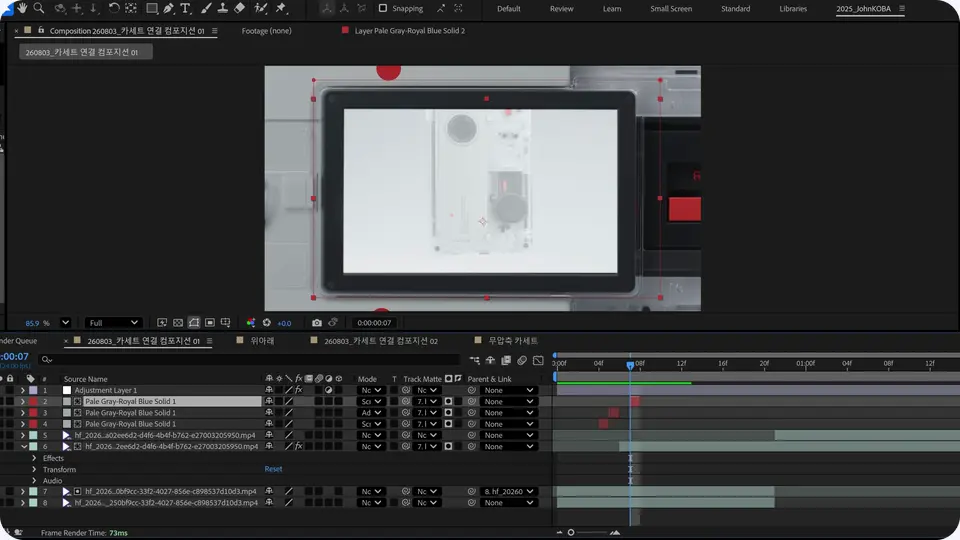The height and width of the screenshot is (540, 960).
Task: Select the Eraser tool
Action: [x=239, y=8]
